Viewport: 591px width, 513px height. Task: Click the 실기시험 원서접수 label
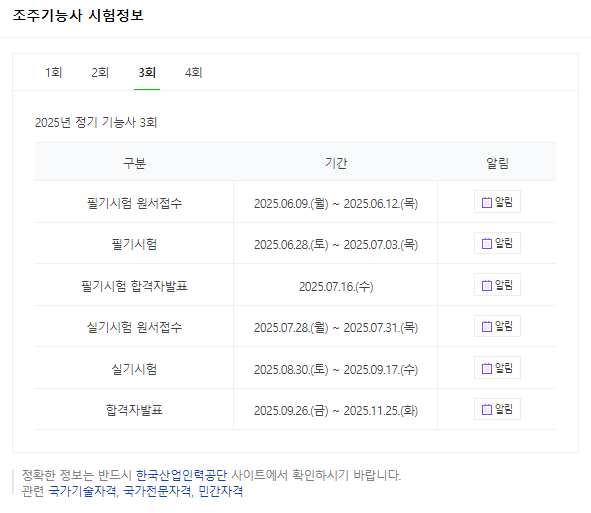[134, 327]
